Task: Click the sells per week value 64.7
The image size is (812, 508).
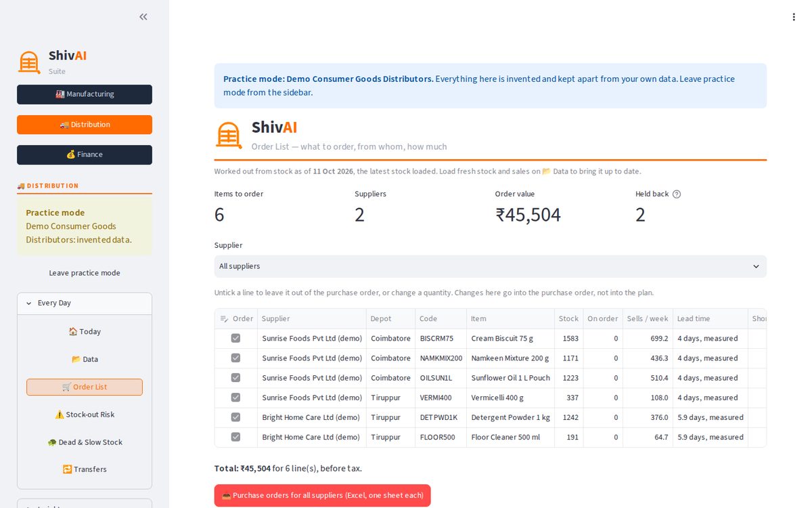Action: pos(648,437)
